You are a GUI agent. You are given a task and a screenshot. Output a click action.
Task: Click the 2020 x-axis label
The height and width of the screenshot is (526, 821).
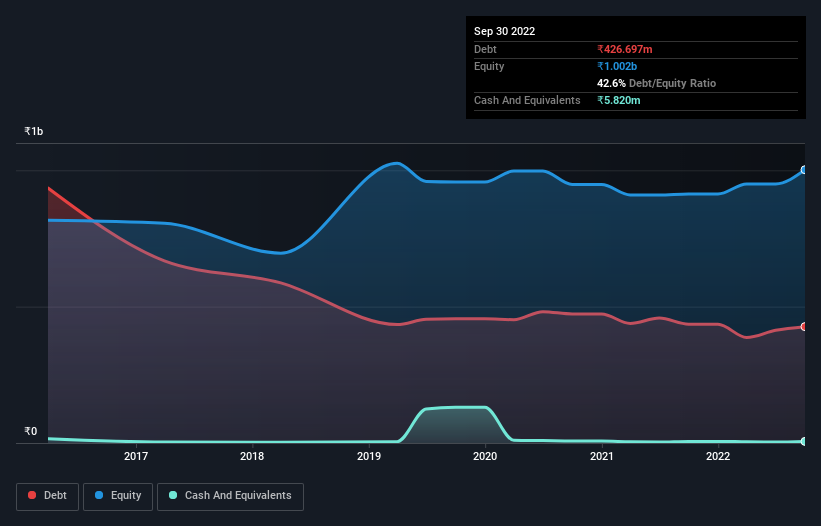[485, 456]
